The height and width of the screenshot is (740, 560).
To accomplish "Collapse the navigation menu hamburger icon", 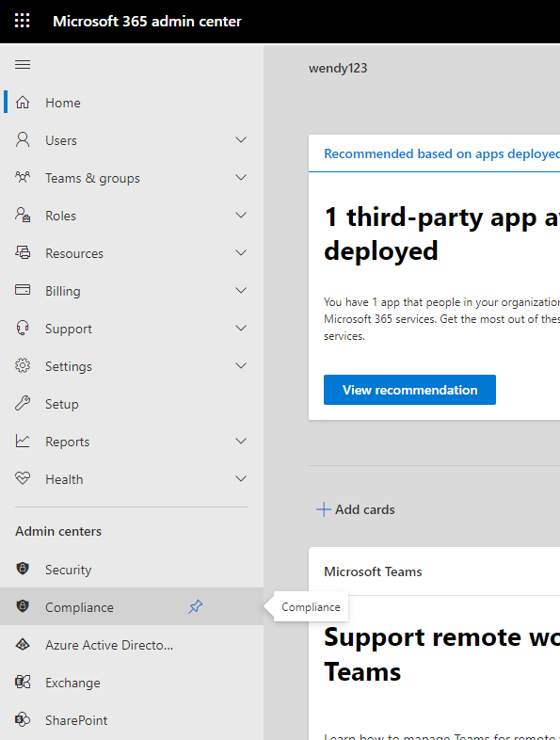I will point(23,64).
